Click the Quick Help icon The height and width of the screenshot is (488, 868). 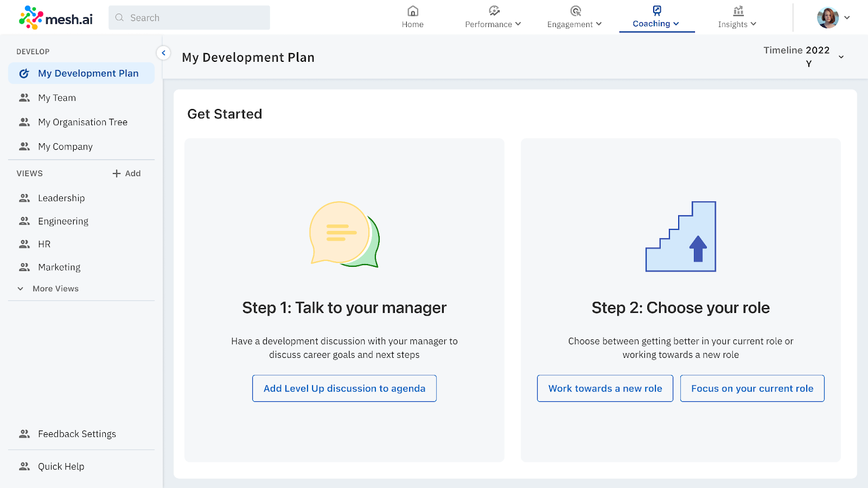[24, 466]
